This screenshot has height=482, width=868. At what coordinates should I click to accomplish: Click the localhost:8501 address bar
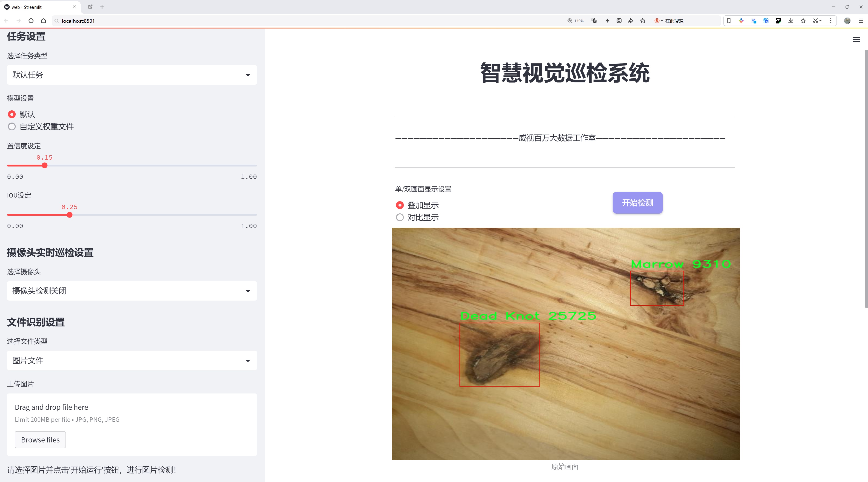pos(303,21)
